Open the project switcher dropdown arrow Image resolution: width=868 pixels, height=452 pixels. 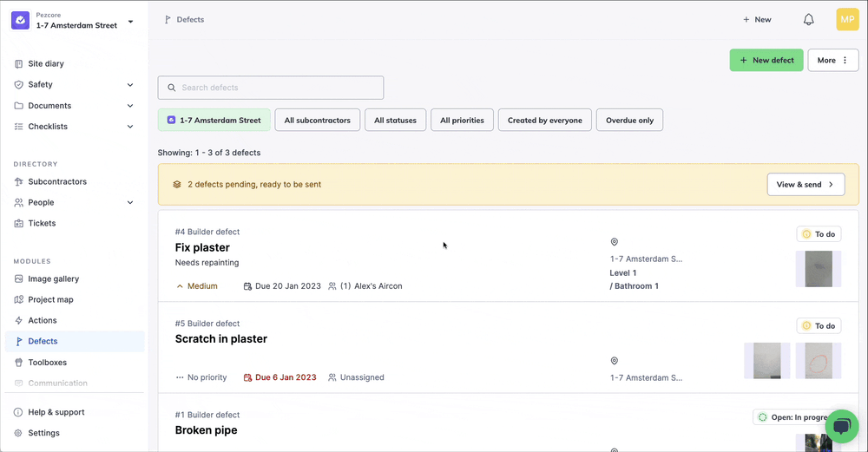tap(131, 22)
